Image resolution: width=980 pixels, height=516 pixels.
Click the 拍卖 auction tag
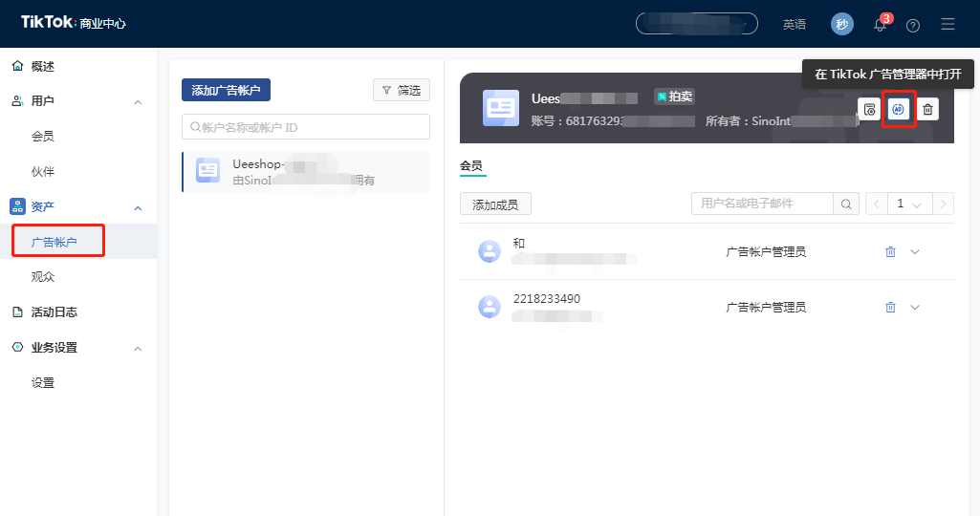(x=674, y=97)
